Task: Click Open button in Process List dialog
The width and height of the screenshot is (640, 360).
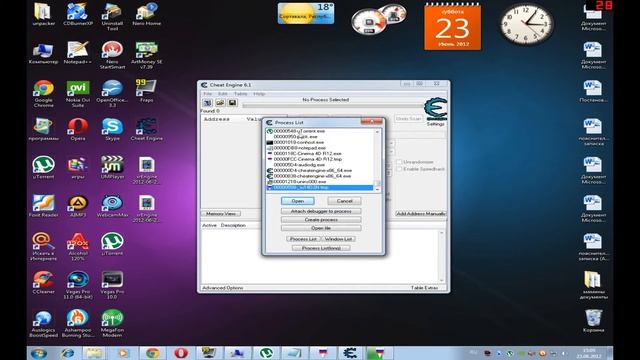Action: pyautogui.click(x=298, y=201)
